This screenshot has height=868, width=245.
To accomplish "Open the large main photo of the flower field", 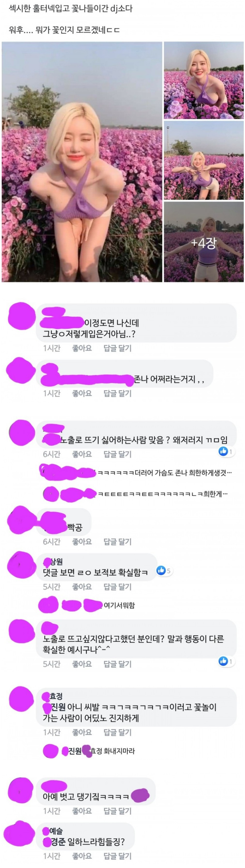I will (x=82, y=162).
